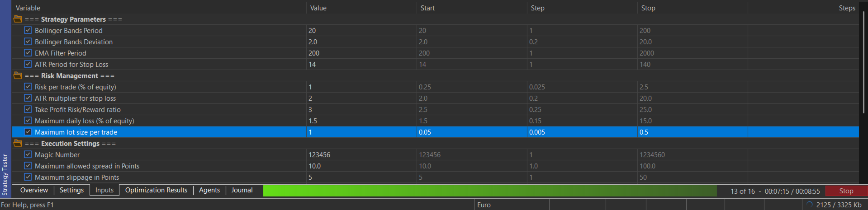This screenshot has width=868, height=210.
Task: Toggle Maximum slippage in Points checkbox
Action: (28, 177)
